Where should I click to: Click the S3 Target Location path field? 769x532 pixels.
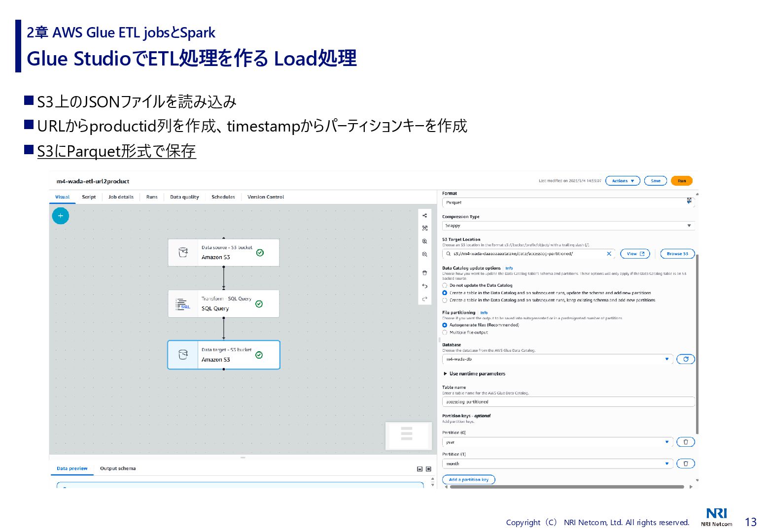tap(528, 254)
